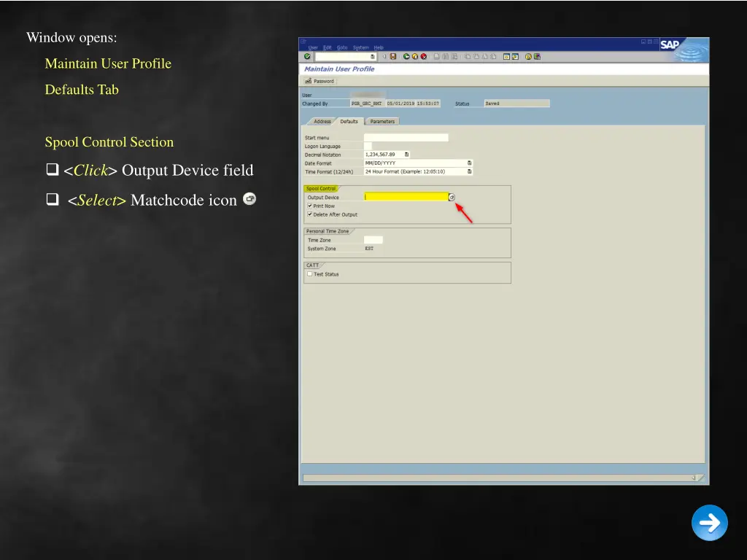Screen dimensions: 747x560
Task: Click the Customize Local Layout icon
Action: (x=538, y=56)
